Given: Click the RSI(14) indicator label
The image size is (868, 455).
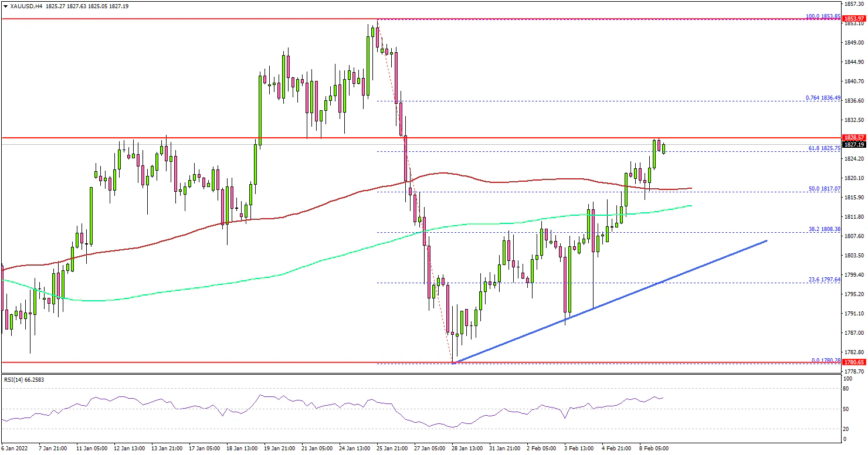Looking at the screenshot, I should (23, 379).
